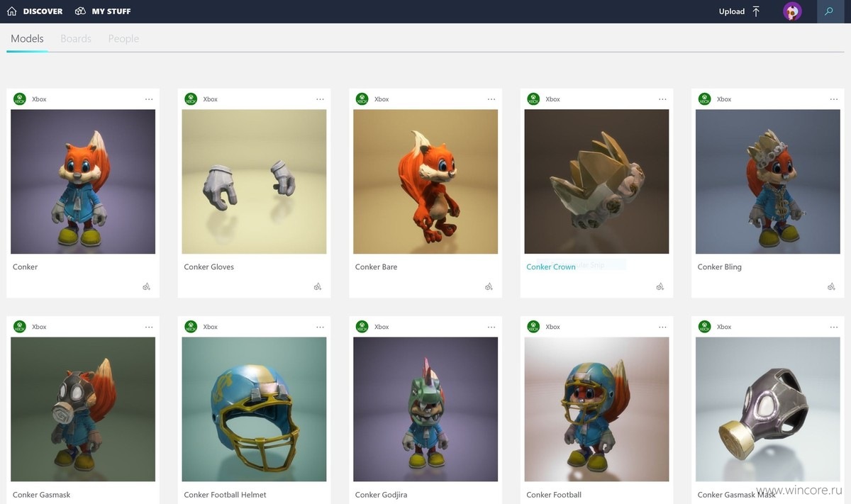Click the 'Conker Gloves' title link
This screenshot has width=851, height=504.
pyautogui.click(x=208, y=267)
